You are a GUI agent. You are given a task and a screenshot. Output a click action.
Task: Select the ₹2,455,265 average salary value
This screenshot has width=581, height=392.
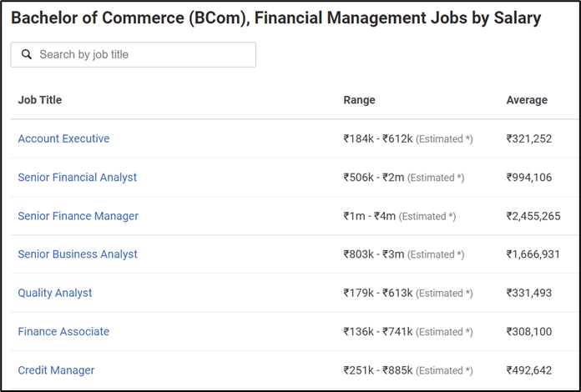533,216
